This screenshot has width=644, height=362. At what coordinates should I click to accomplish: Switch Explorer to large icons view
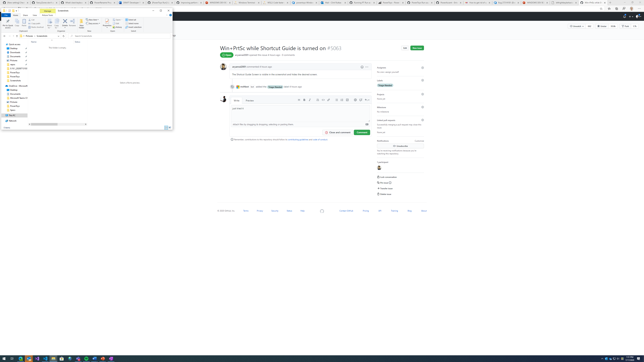[x=170, y=128]
